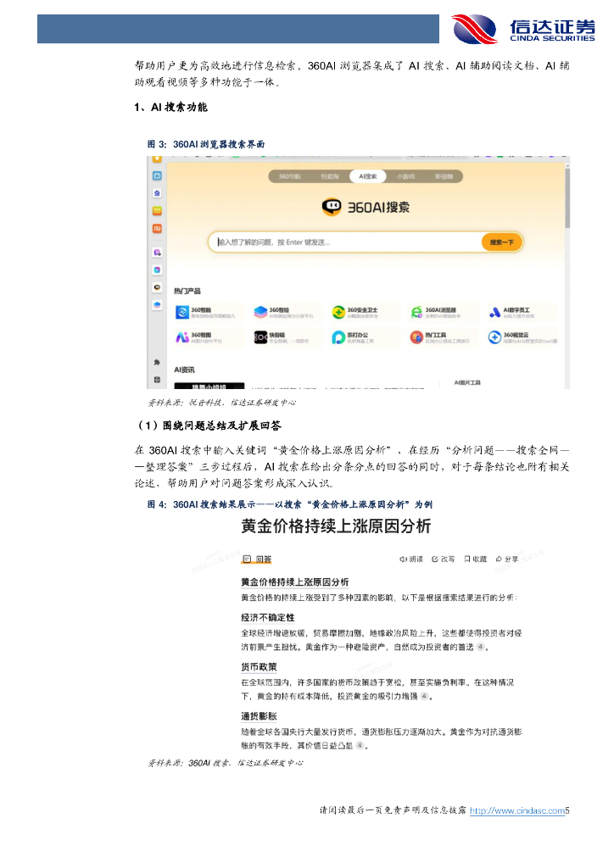Open the 苏打办公 product icon
Screen dimensions: 614x868
[x=338, y=337]
